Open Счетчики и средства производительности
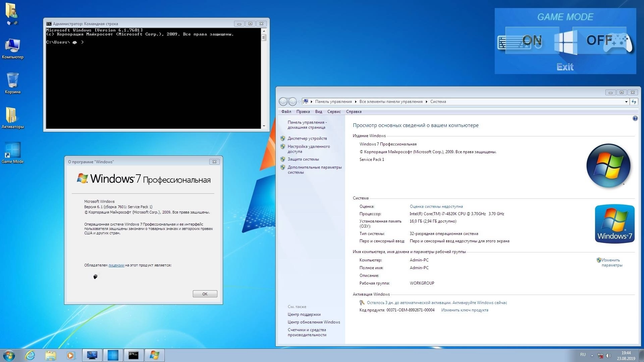The image size is (644, 362). 307,332
